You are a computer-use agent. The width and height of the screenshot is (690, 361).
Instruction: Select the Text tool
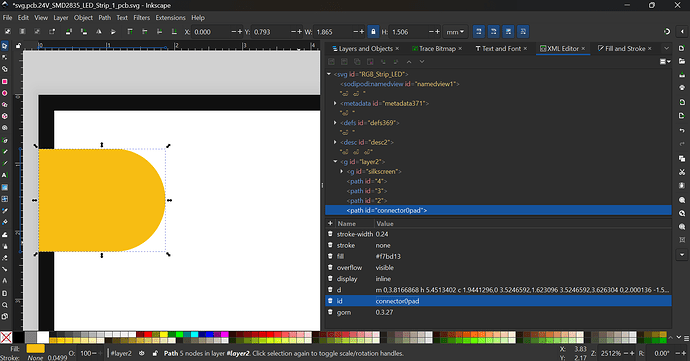tap(5, 175)
